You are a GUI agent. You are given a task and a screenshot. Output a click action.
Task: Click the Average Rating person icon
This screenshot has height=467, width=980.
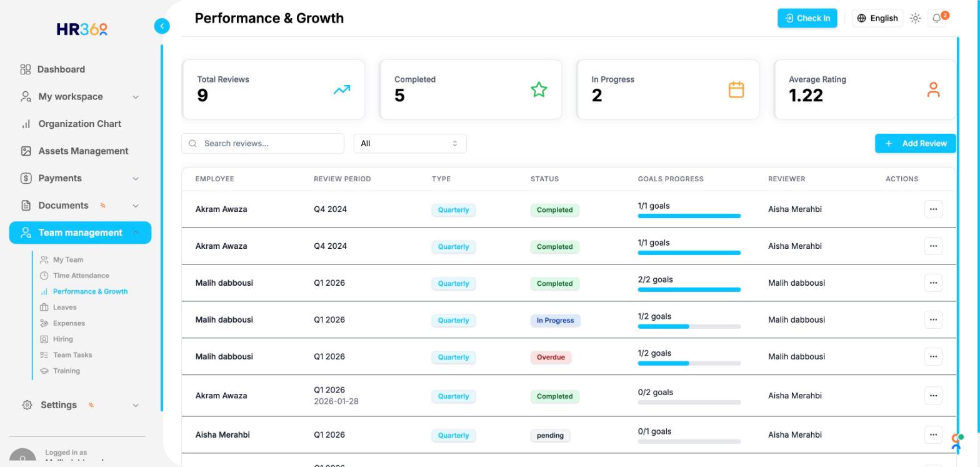(x=933, y=90)
